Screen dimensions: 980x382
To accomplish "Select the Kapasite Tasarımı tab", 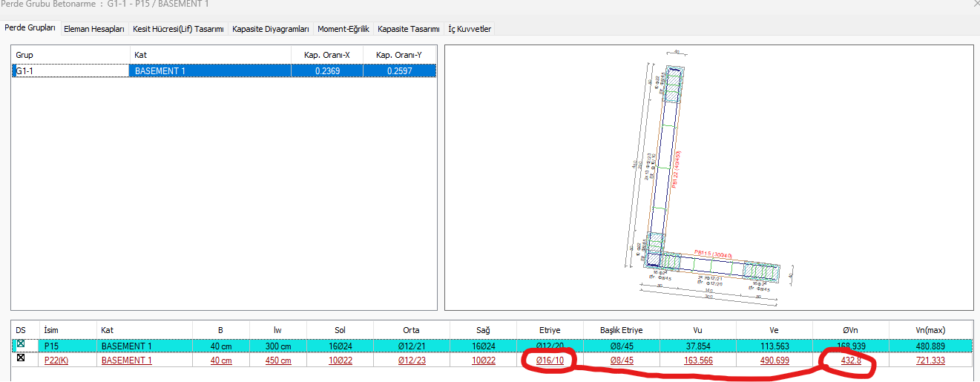I will coord(409,29).
